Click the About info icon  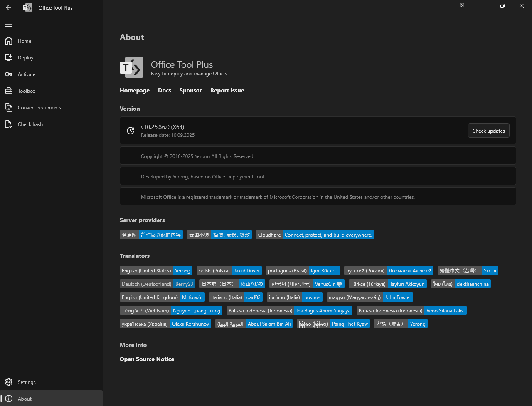(x=9, y=399)
